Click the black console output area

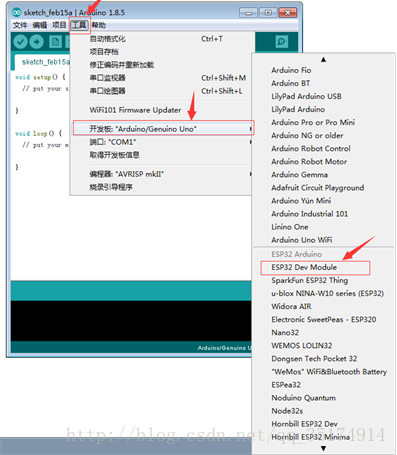click(x=131, y=321)
